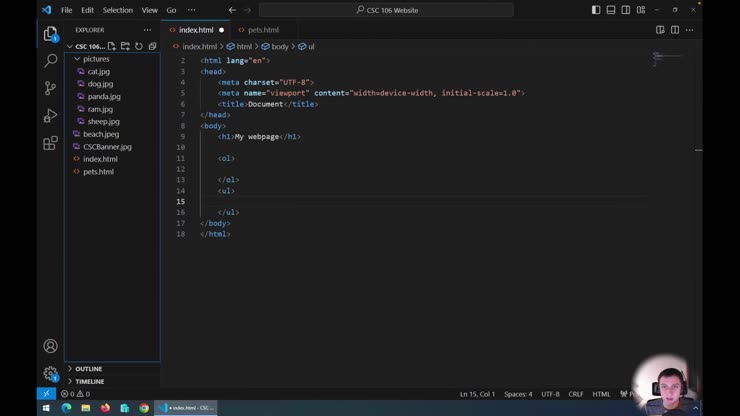Switch to the pets.html tab
740x416 pixels.
point(263,30)
